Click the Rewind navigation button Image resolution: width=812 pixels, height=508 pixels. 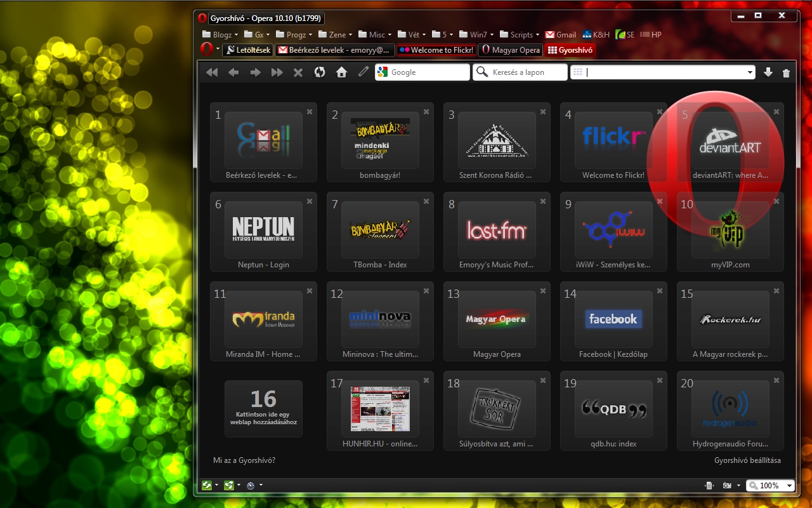[x=212, y=72]
